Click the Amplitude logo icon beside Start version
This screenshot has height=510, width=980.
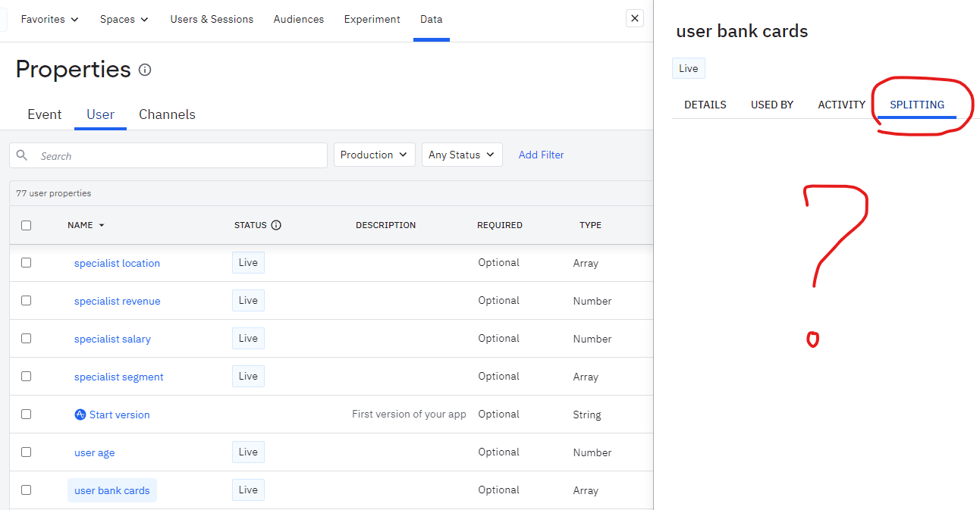pos(80,415)
